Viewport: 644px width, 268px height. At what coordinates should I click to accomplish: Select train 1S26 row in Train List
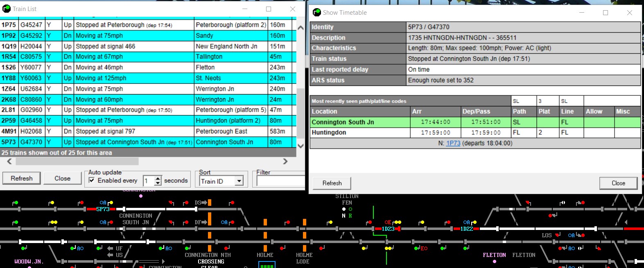(x=148, y=68)
